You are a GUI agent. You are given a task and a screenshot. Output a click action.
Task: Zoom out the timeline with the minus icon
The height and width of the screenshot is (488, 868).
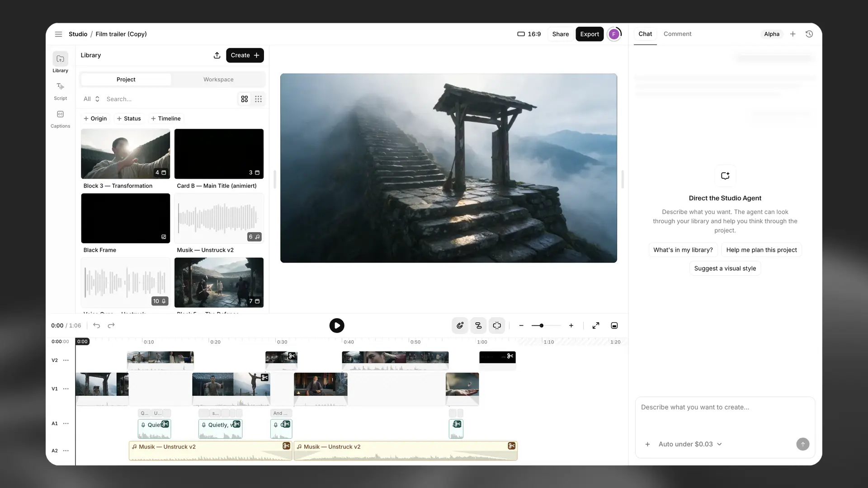click(521, 325)
